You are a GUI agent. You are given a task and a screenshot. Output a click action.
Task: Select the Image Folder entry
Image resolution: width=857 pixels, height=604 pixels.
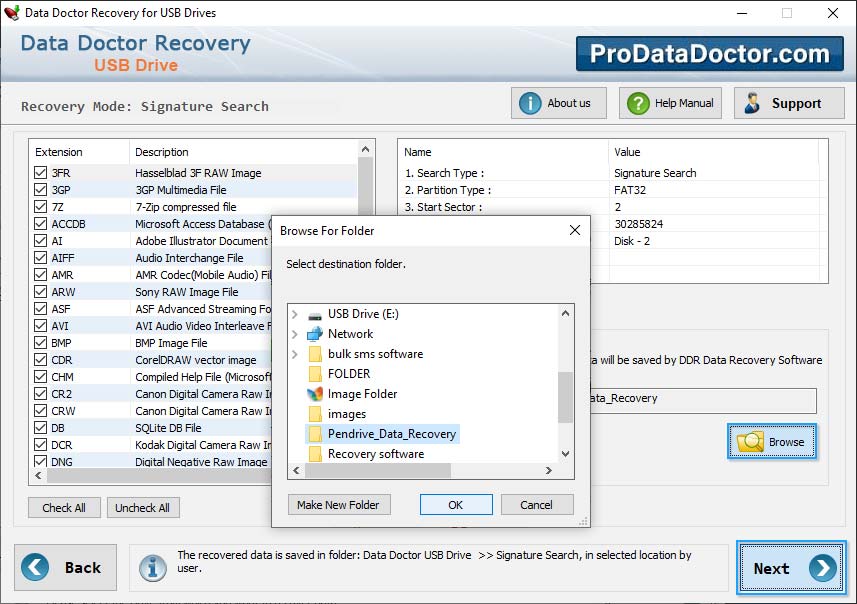click(362, 394)
